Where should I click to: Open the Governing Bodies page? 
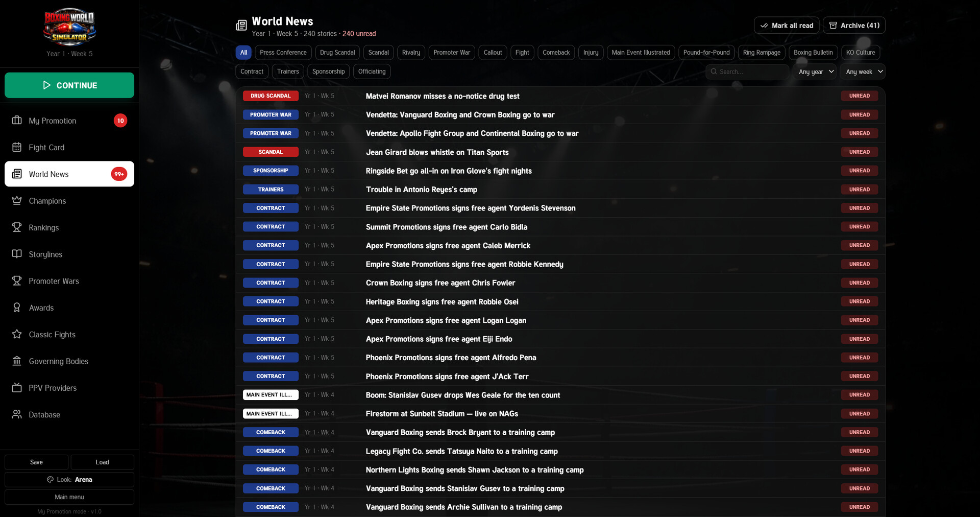tap(69, 361)
